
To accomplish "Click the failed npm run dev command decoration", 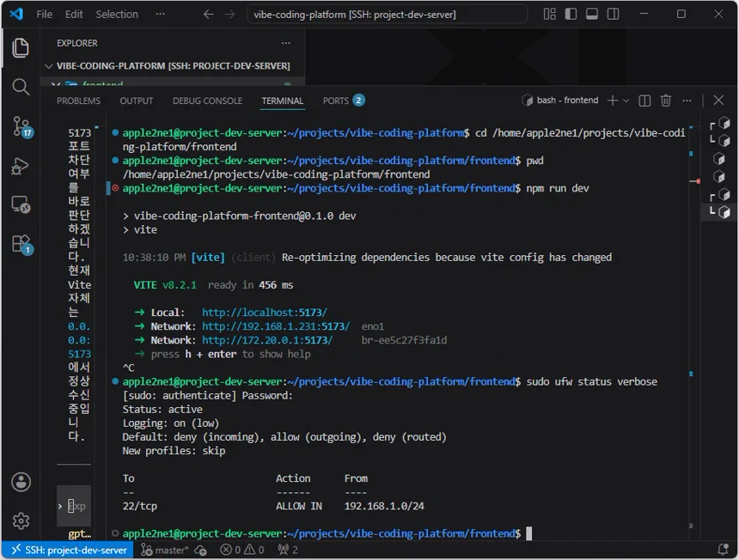I will tap(115, 188).
